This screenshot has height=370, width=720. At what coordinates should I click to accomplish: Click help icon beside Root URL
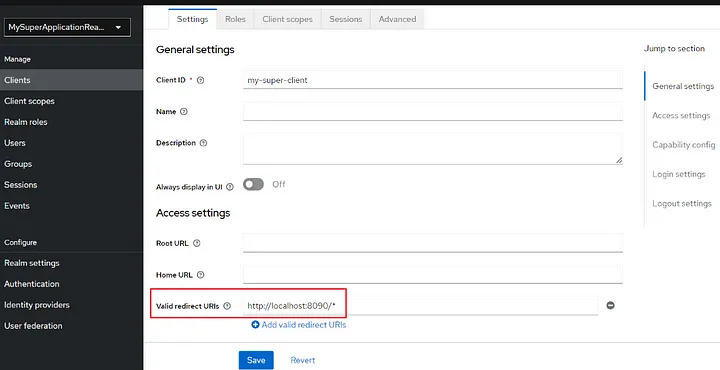pos(197,243)
